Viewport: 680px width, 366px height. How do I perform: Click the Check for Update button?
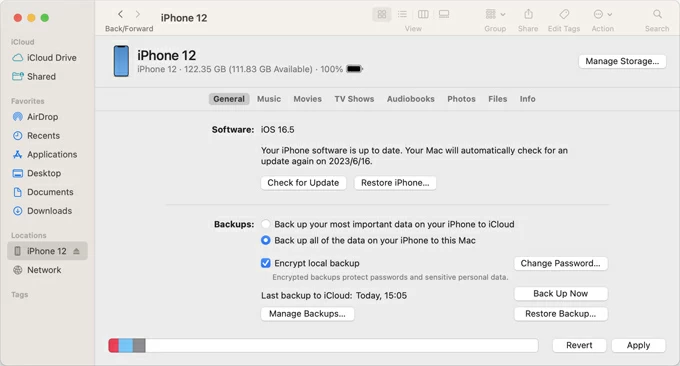coord(303,183)
